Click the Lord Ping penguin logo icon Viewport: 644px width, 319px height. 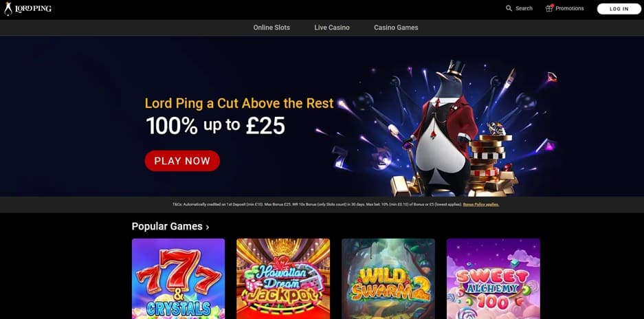[x=8, y=9]
